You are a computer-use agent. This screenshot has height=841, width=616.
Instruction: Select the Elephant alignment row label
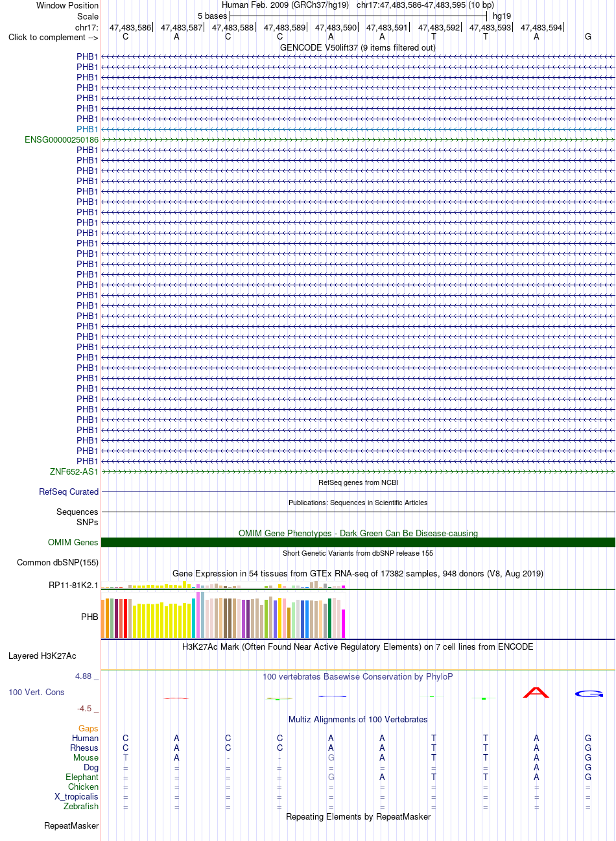point(82,777)
